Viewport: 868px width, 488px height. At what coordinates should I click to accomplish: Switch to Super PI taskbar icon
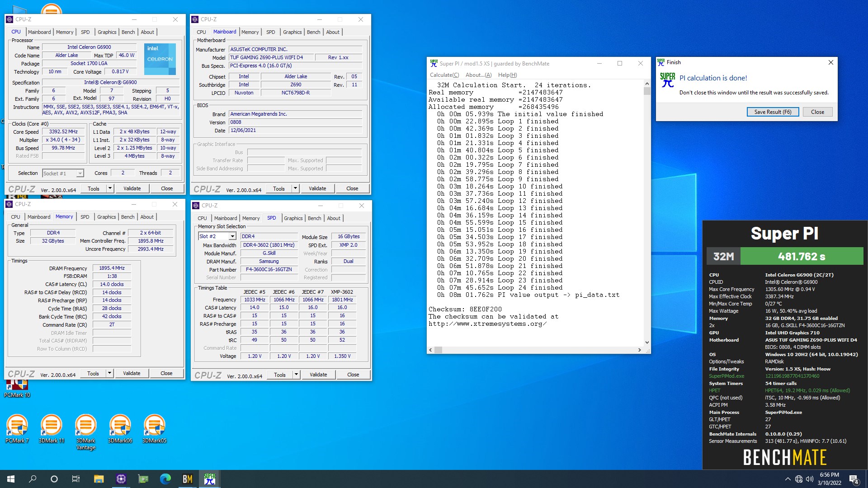click(209, 479)
